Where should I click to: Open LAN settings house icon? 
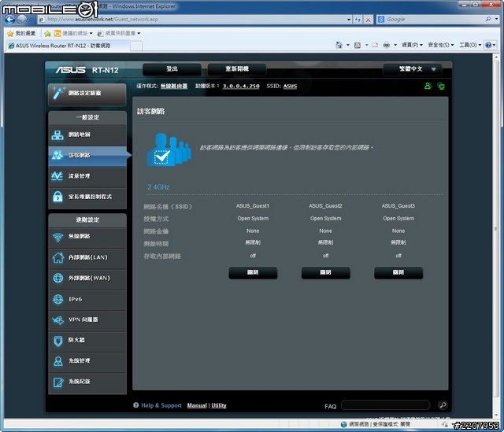pyautogui.click(x=58, y=257)
